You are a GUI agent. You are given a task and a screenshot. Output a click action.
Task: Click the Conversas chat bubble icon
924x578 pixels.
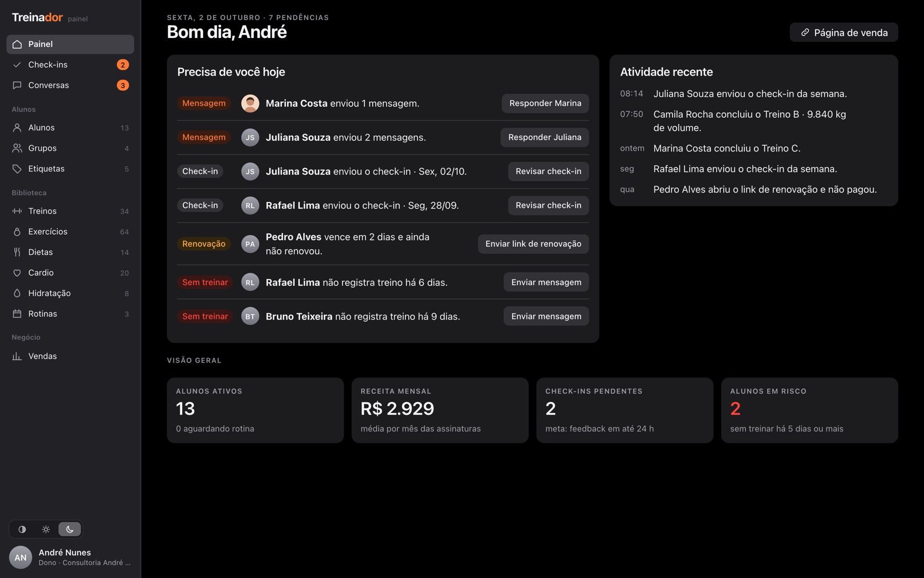[x=17, y=85]
